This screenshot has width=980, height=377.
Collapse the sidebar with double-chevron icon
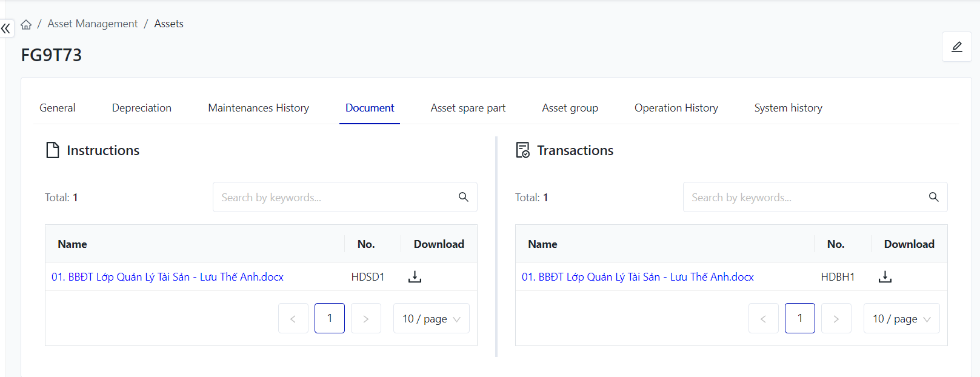pyautogui.click(x=6, y=28)
